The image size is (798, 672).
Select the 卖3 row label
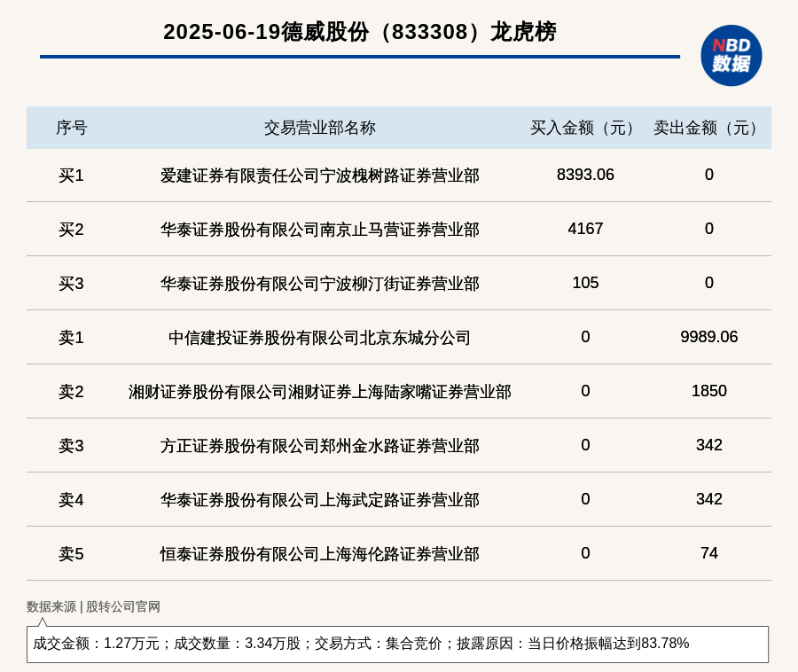(71, 446)
